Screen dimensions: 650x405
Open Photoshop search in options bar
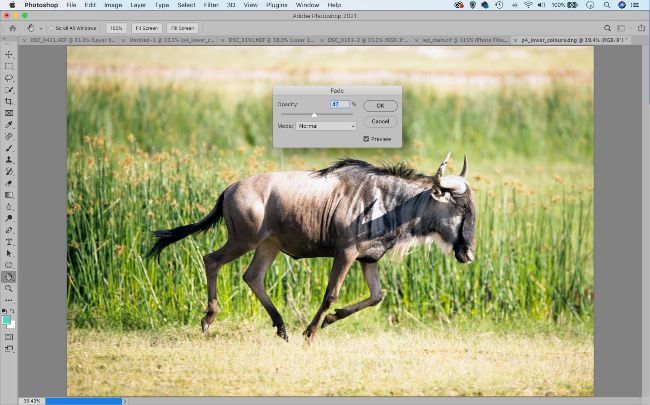click(607, 28)
